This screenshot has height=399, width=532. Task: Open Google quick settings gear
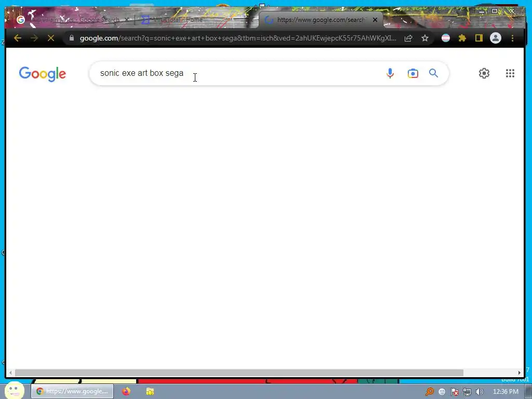[x=484, y=73]
